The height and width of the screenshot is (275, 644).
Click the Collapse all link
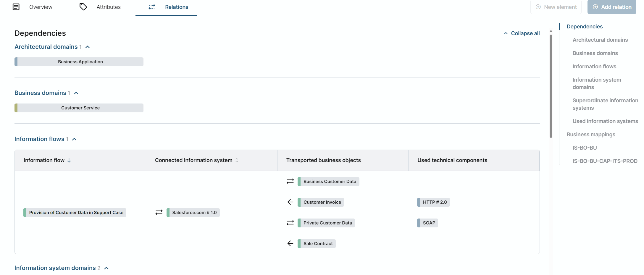point(522,33)
